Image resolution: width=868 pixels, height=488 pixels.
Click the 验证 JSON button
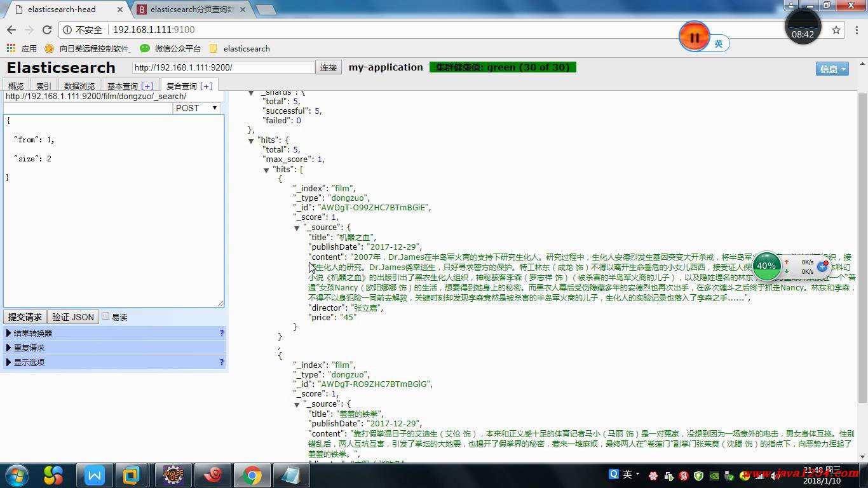[73, 317]
